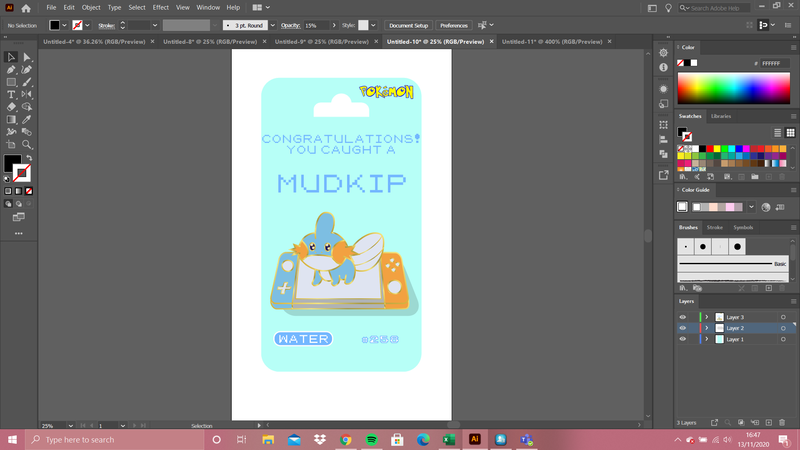Select the red swatch in Swatches
The height and width of the screenshot is (450, 800).
point(710,149)
